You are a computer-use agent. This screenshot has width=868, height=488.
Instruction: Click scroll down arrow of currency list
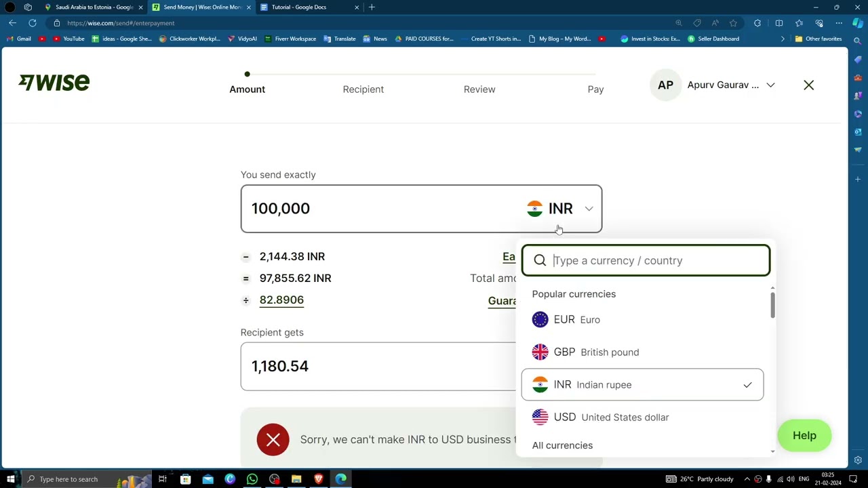tap(772, 451)
